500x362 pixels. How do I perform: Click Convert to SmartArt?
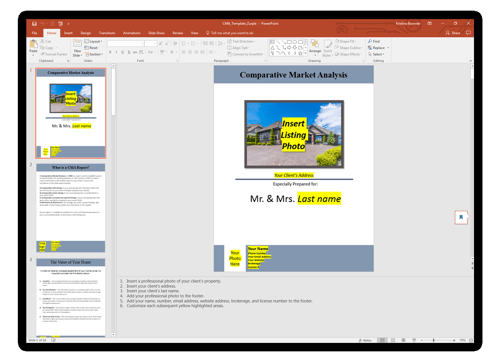click(x=246, y=54)
